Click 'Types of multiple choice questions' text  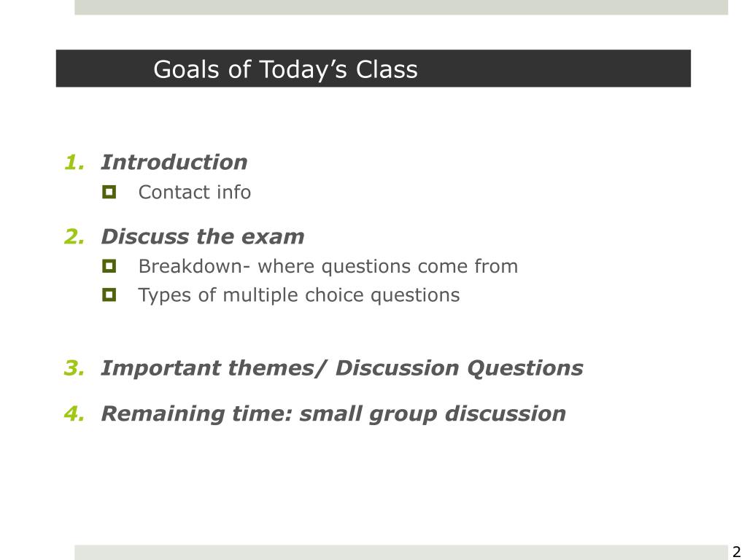click(x=299, y=295)
